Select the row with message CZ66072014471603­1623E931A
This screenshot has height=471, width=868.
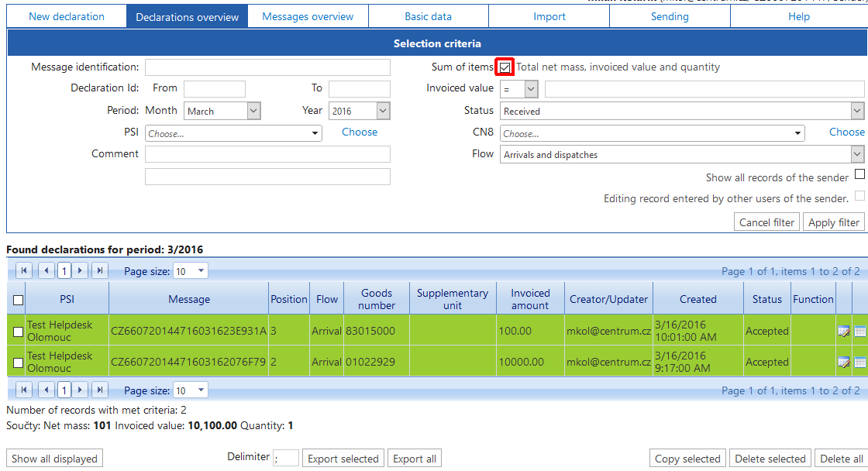19,332
